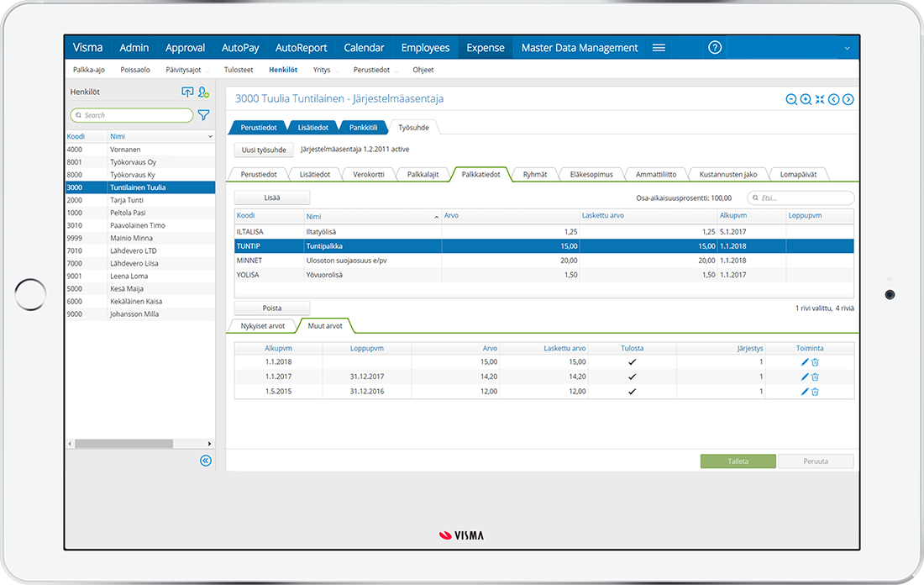Screen dimensions: 924x585
Task: Open the filter icon beside the search field
Action: [203, 115]
